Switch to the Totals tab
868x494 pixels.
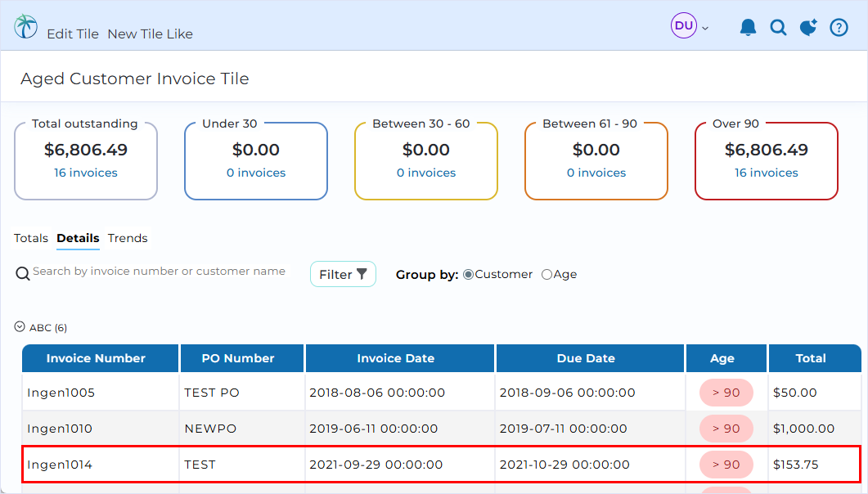tap(31, 238)
